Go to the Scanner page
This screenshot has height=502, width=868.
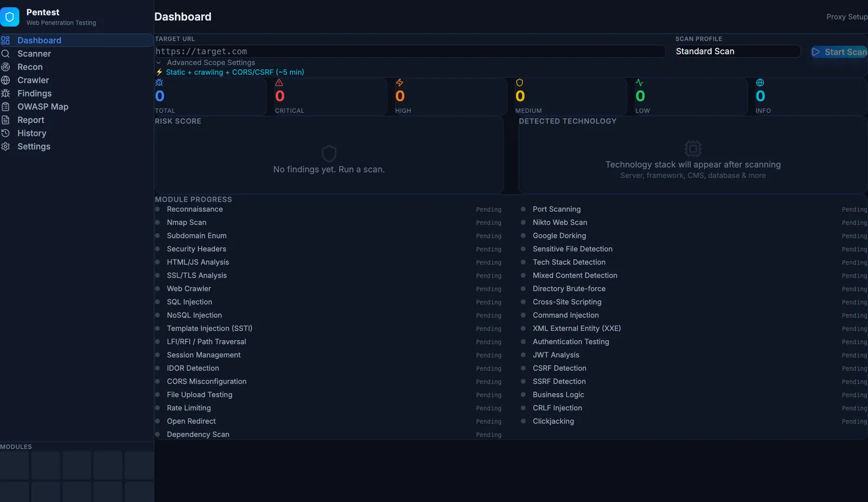76,54
